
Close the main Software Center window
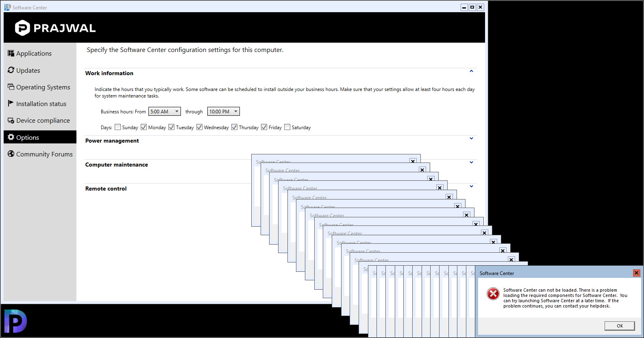[x=481, y=7]
